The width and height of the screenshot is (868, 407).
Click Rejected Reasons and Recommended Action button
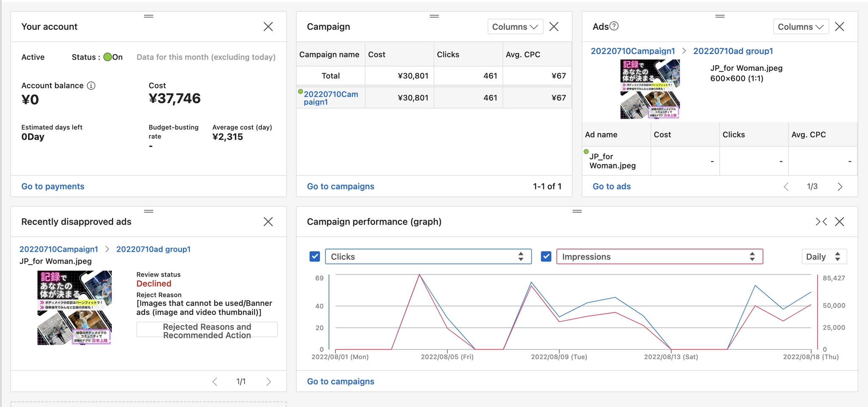pyautogui.click(x=207, y=331)
